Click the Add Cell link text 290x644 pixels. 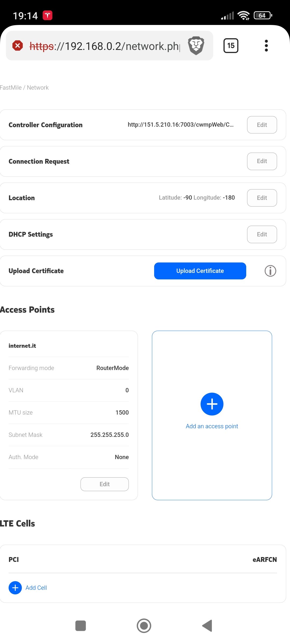click(x=36, y=588)
